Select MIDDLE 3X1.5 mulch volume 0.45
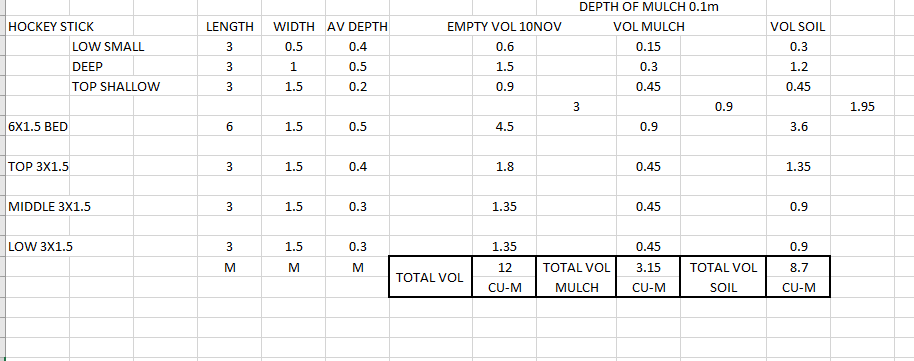914x361 pixels. click(648, 206)
